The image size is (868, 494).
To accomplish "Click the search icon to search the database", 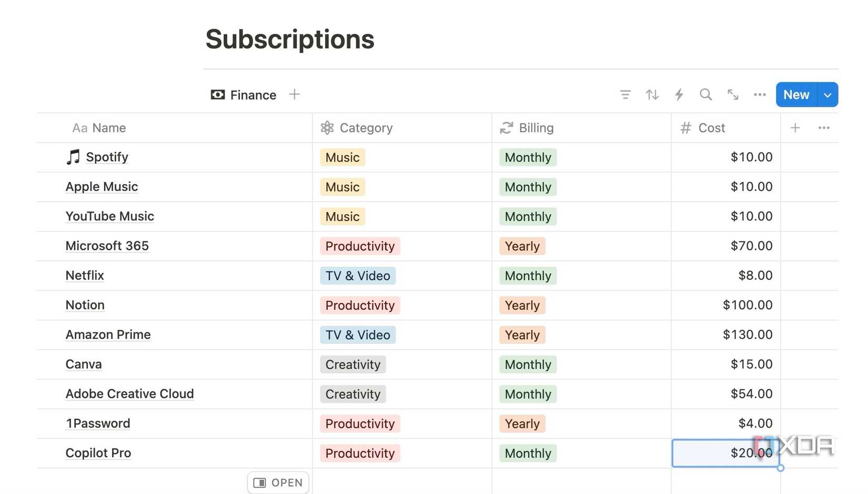I will point(705,95).
